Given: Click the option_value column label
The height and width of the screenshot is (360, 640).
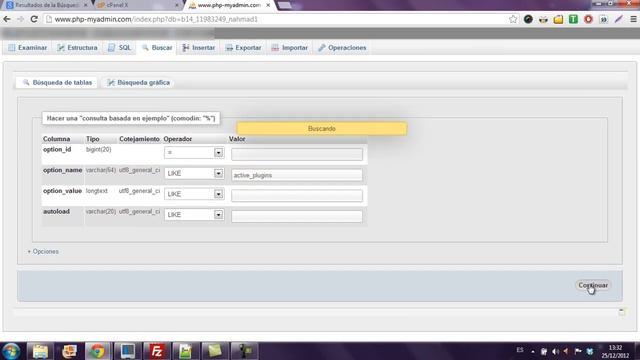Looking at the screenshot, I should 62,191.
